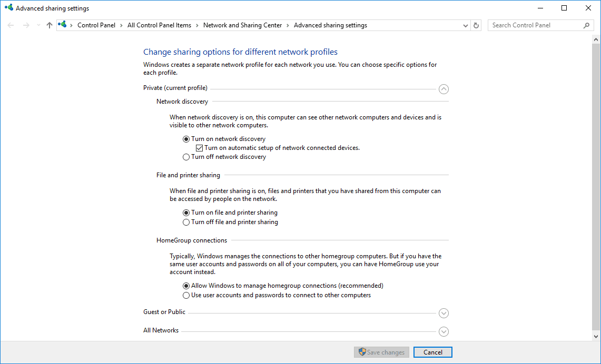
Task: Click the Search Control Panel field
Action: [x=535, y=25]
